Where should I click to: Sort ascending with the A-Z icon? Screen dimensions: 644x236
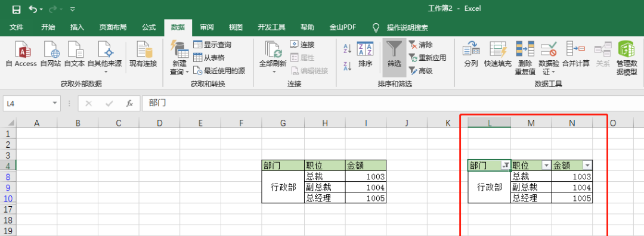point(347,48)
